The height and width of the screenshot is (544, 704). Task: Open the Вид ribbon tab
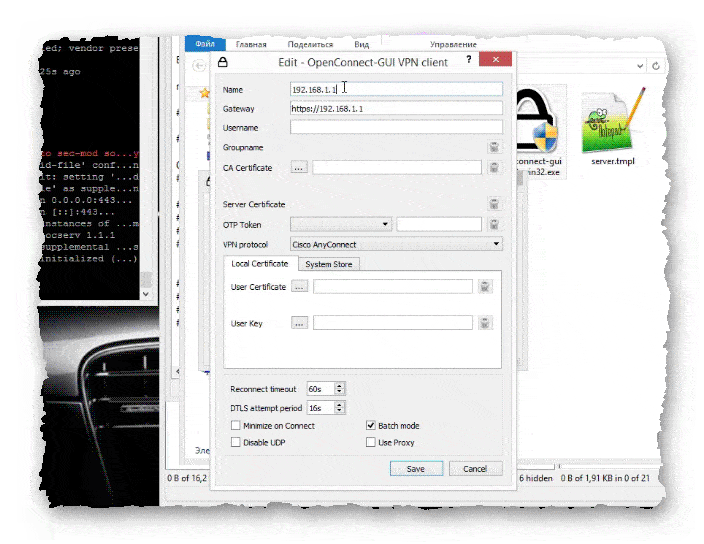click(x=361, y=44)
